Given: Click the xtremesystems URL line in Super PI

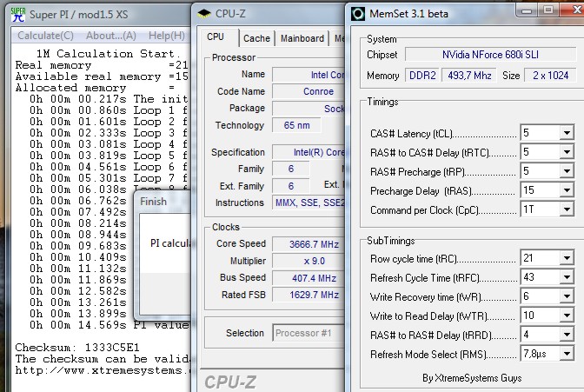Looking at the screenshot, I should [x=103, y=370].
